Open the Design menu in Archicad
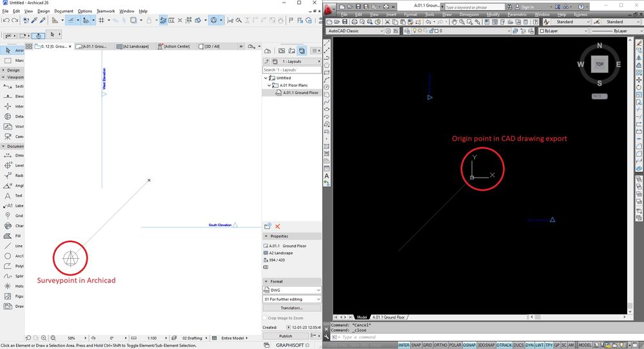644x349 pixels. (x=44, y=11)
